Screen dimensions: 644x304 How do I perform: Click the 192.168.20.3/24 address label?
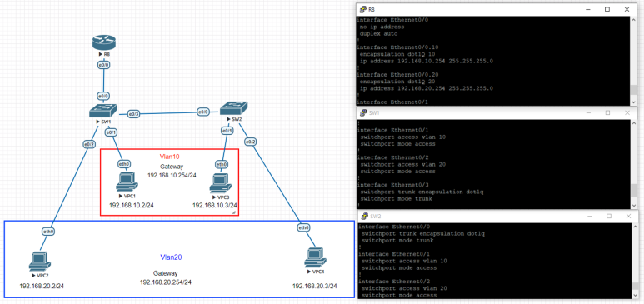click(315, 286)
